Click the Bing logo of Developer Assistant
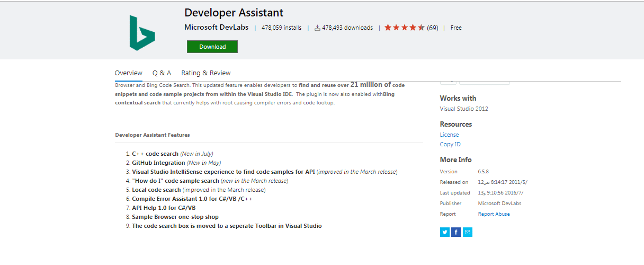This screenshot has height=265, width=644. 142,33
